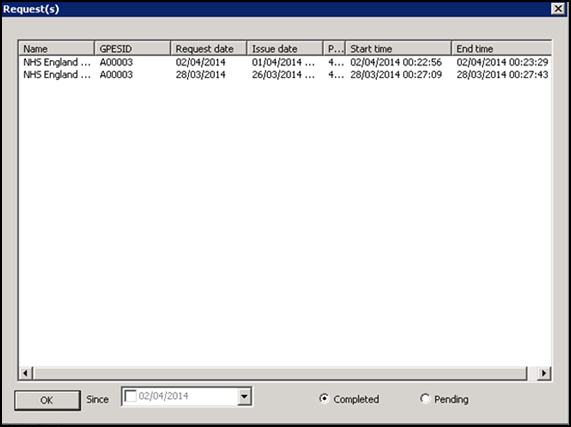
Task: Open the Since date dropdown arrow
Action: (x=244, y=396)
